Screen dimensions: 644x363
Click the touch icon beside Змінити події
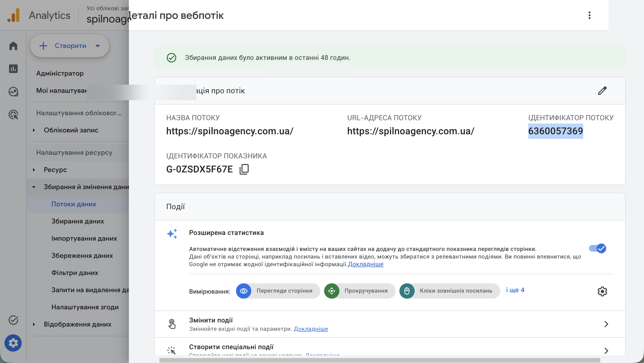[x=172, y=324]
